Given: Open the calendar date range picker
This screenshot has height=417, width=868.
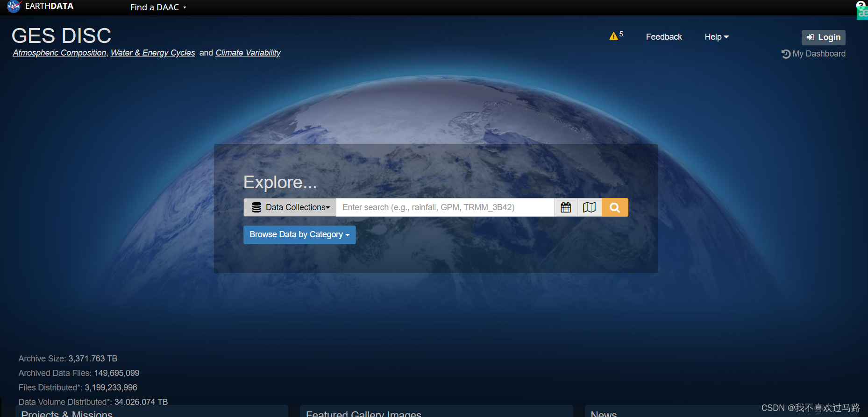Looking at the screenshot, I should click(566, 207).
